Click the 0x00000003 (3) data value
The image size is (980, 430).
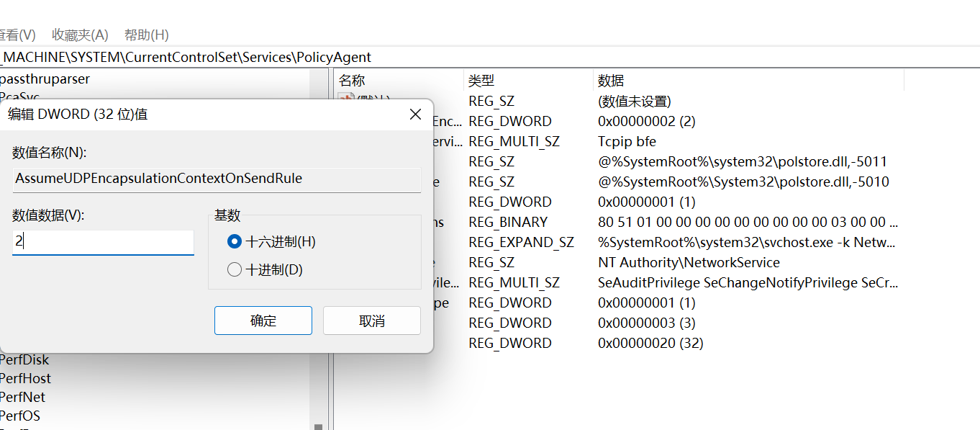647,323
